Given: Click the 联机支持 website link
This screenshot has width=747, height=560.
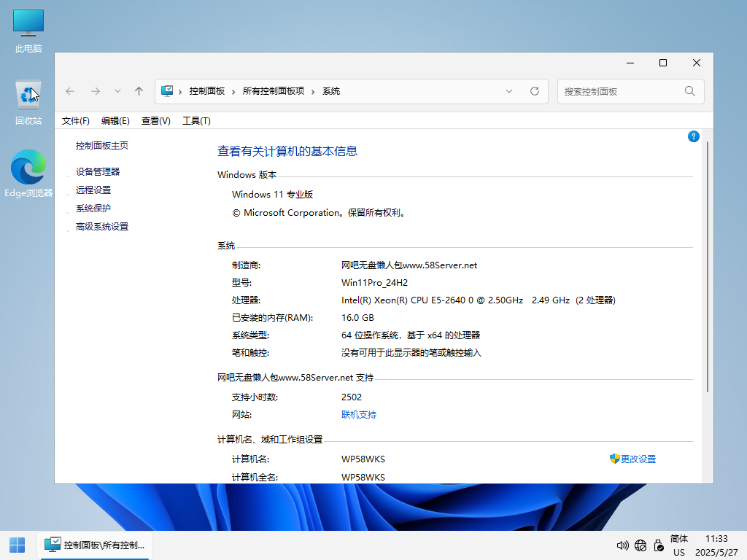Looking at the screenshot, I should tap(359, 415).
